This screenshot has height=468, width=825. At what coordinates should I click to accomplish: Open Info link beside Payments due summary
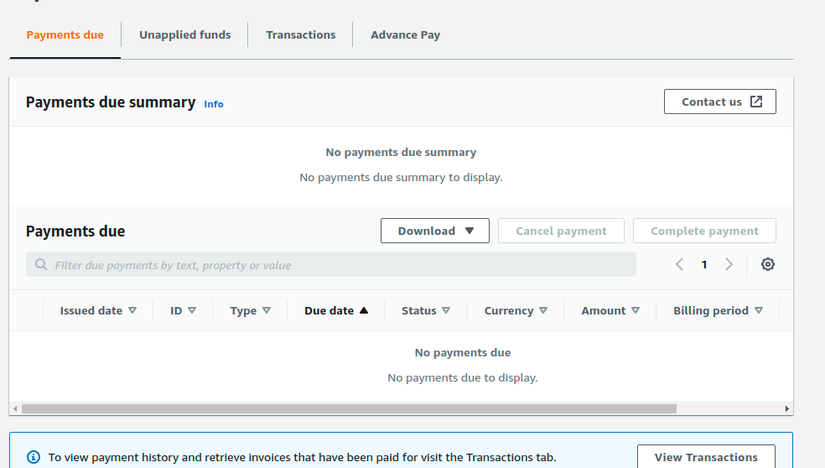click(x=214, y=104)
